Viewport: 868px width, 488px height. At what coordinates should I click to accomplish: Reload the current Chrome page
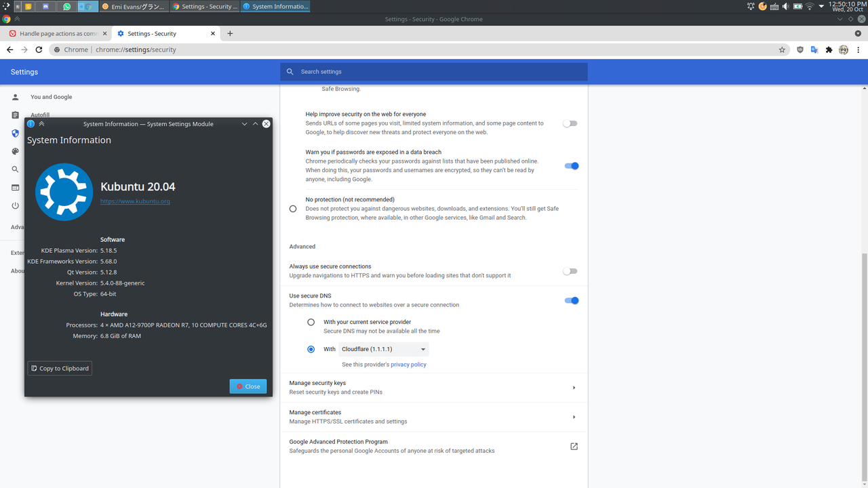tap(39, 49)
